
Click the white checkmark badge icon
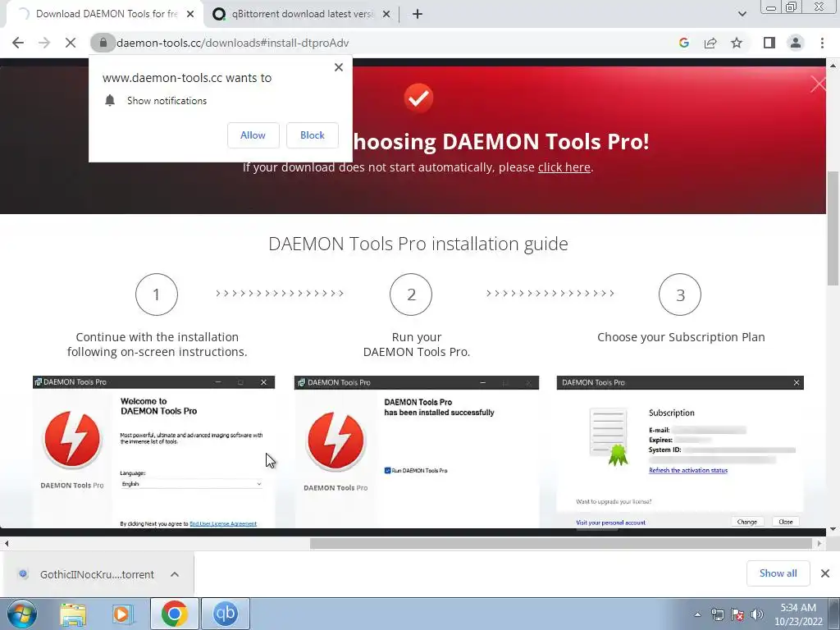tap(418, 98)
